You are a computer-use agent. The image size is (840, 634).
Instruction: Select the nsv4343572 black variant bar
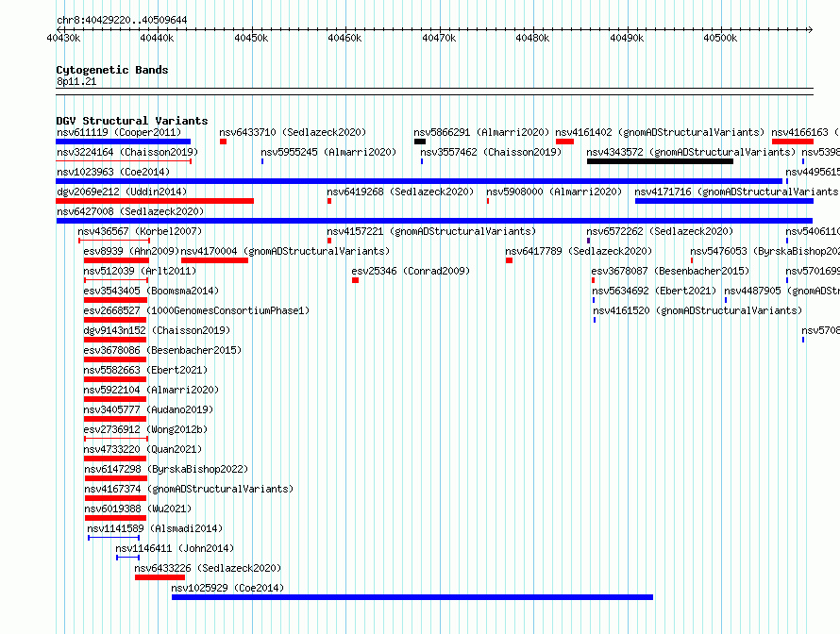click(660, 161)
